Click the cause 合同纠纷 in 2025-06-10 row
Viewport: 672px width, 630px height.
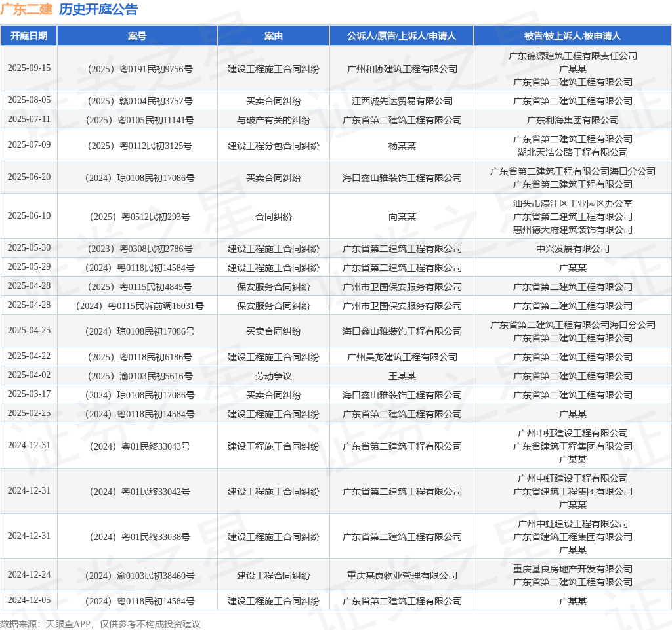pyautogui.click(x=274, y=217)
